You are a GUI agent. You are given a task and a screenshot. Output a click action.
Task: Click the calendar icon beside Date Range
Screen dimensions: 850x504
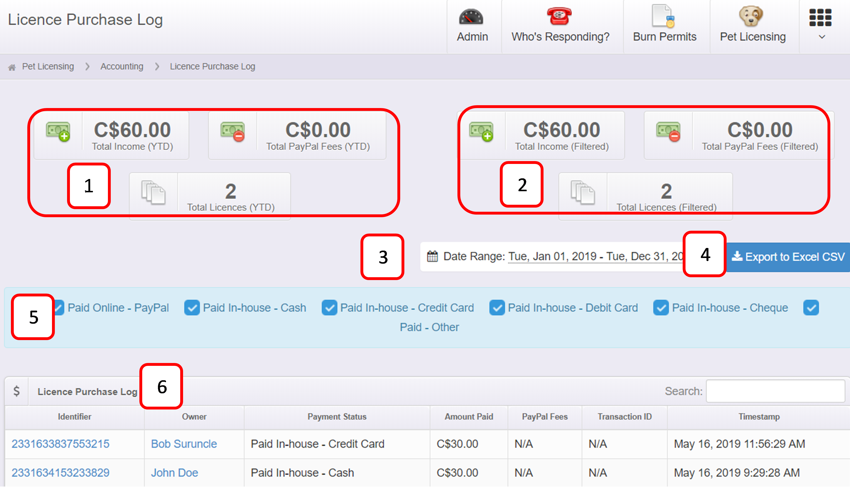[432, 256]
